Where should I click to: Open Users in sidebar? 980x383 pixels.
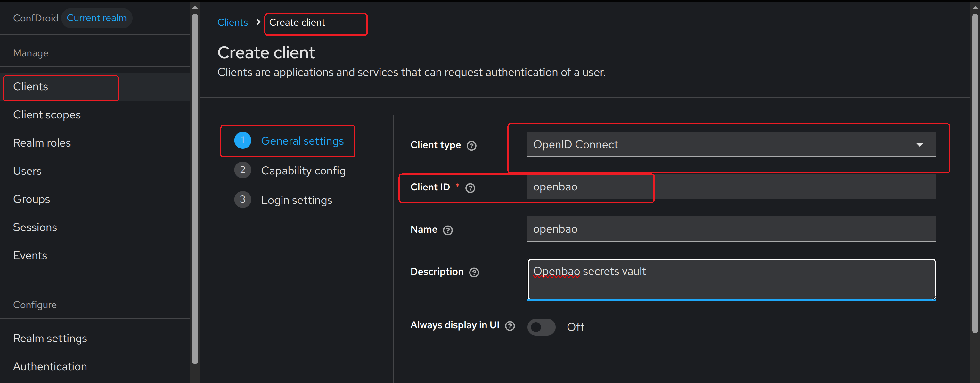(x=27, y=171)
